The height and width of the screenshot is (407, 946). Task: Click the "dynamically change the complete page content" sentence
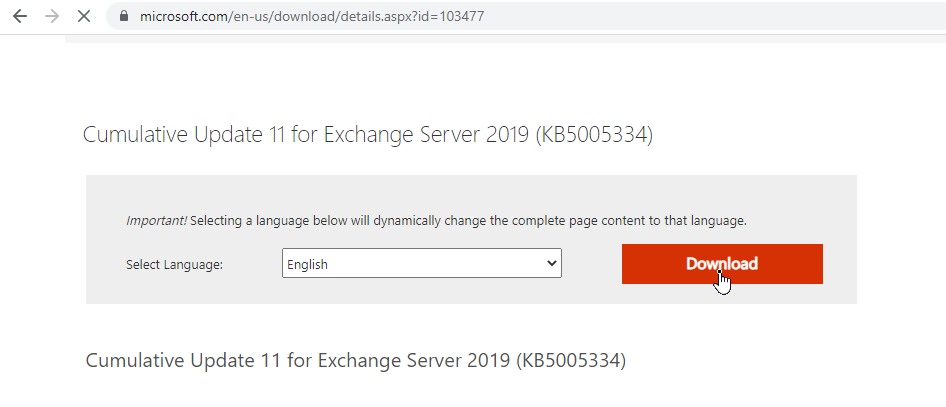pyautogui.click(x=510, y=221)
